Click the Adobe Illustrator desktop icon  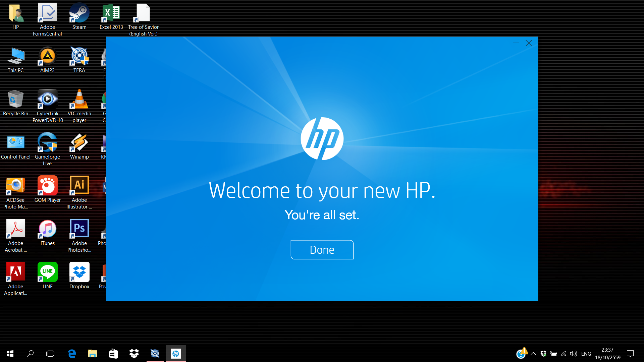pos(79,186)
